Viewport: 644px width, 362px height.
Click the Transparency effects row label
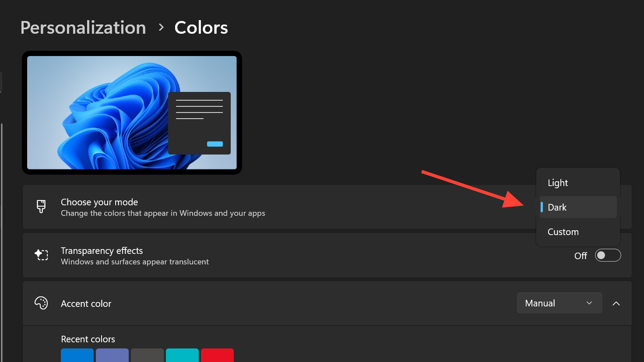click(102, 251)
